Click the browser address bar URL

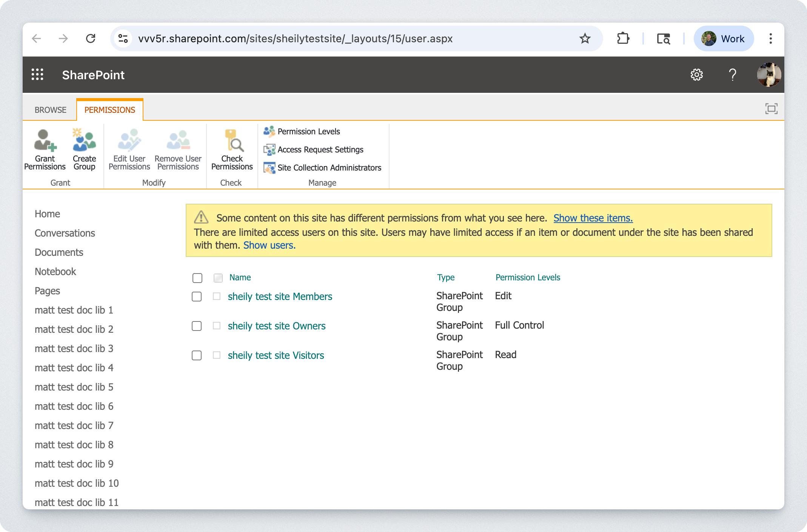(295, 38)
